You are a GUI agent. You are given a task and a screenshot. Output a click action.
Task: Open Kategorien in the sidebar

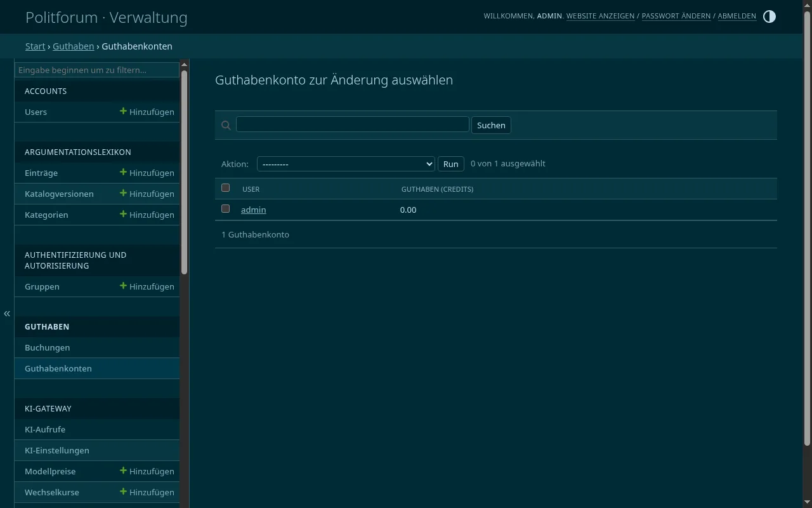46,215
